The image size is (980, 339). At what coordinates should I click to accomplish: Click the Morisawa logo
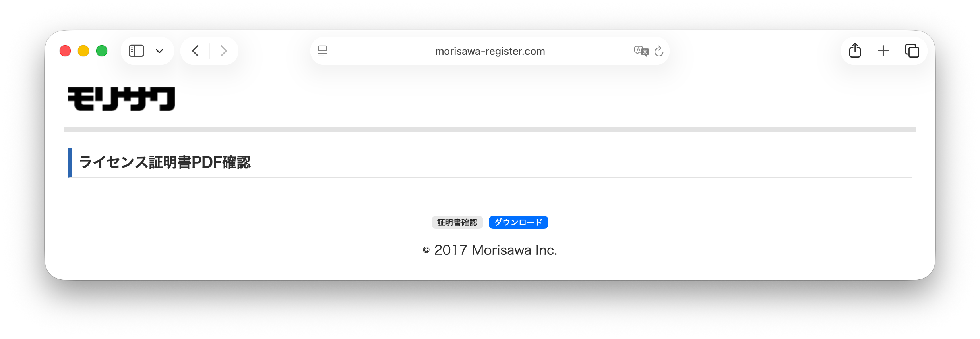pos(122,99)
